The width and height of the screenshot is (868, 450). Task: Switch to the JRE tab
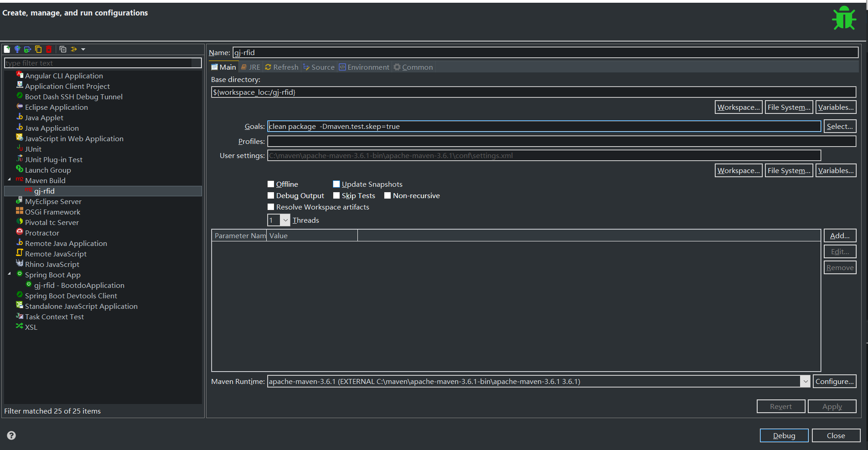coord(250,67)
